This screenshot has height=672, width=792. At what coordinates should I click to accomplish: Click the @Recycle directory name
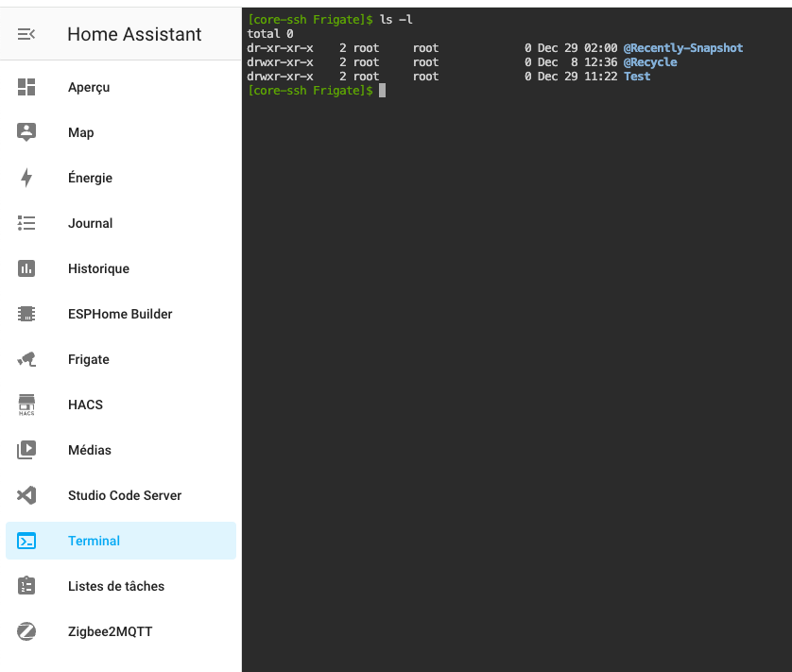point(649,62)
